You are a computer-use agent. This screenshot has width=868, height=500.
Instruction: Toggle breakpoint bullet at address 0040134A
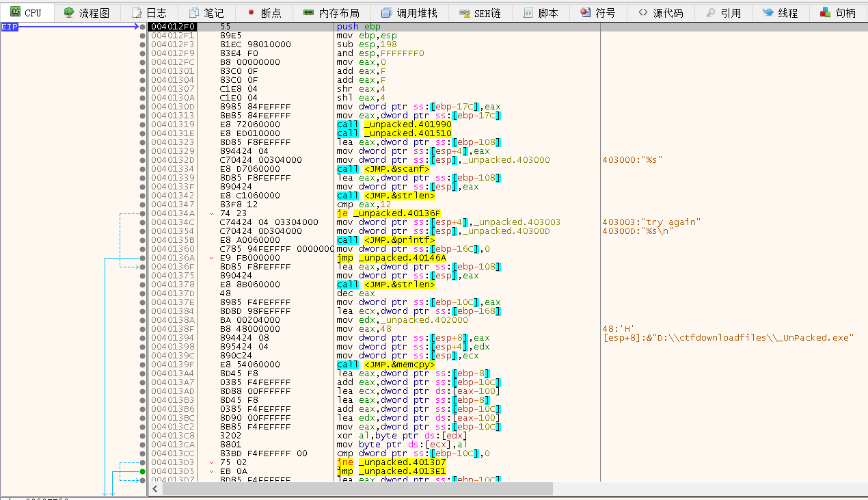142,213
